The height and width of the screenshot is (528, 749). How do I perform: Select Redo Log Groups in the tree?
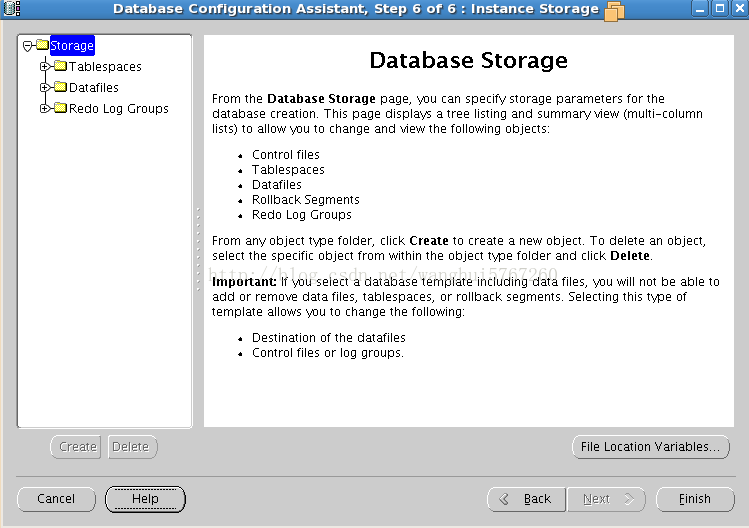(118, 108)
